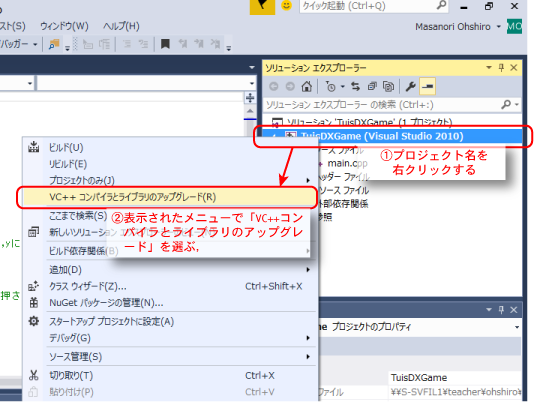Open the document tab list dropdown
534x402 pixels.
coord(252,67)
